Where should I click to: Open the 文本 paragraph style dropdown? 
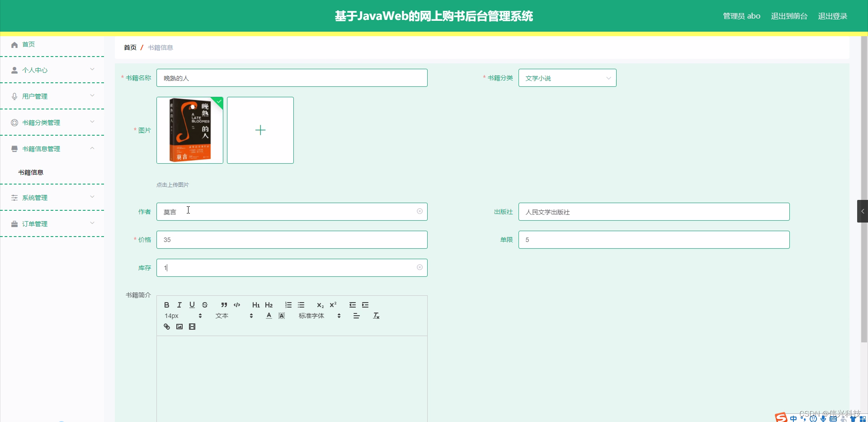234,316
